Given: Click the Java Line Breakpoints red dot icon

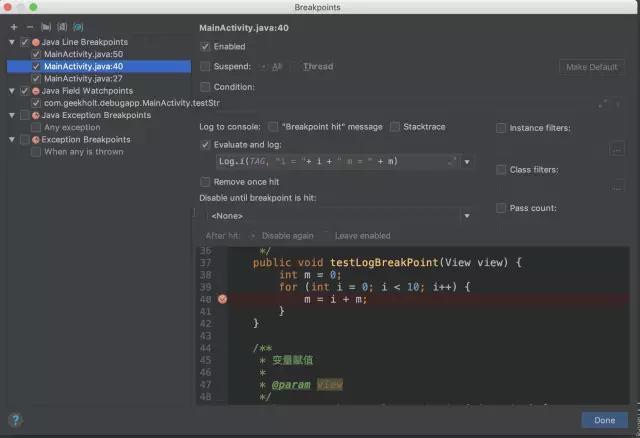Looking at the screenshot, I should pyautogui.click(x=36, y=42).
